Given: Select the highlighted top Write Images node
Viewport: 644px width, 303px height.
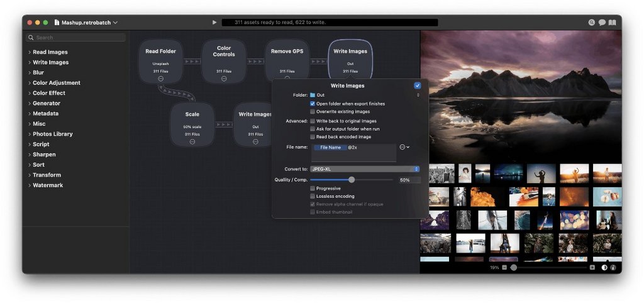Looking at the screenshot, I should point(350,58).
